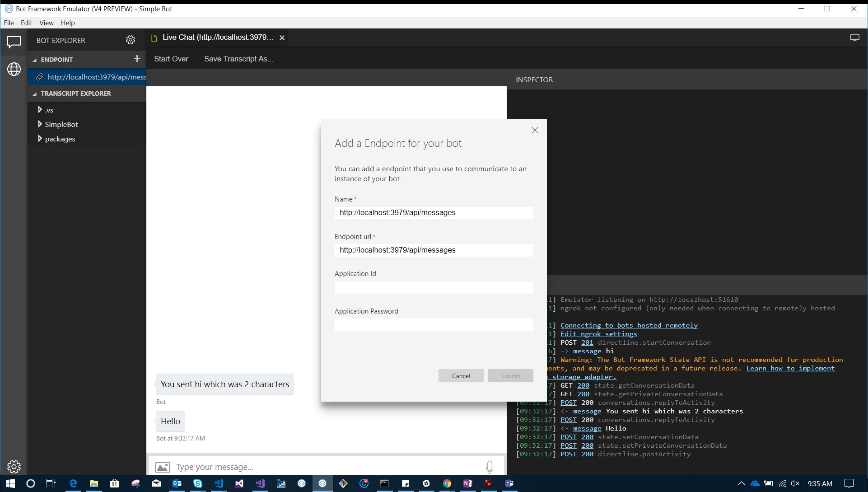Open emulator settings gear at bottom left
Image resolution: width=868 pixels, height=492 pixels.
coord(14,466)
